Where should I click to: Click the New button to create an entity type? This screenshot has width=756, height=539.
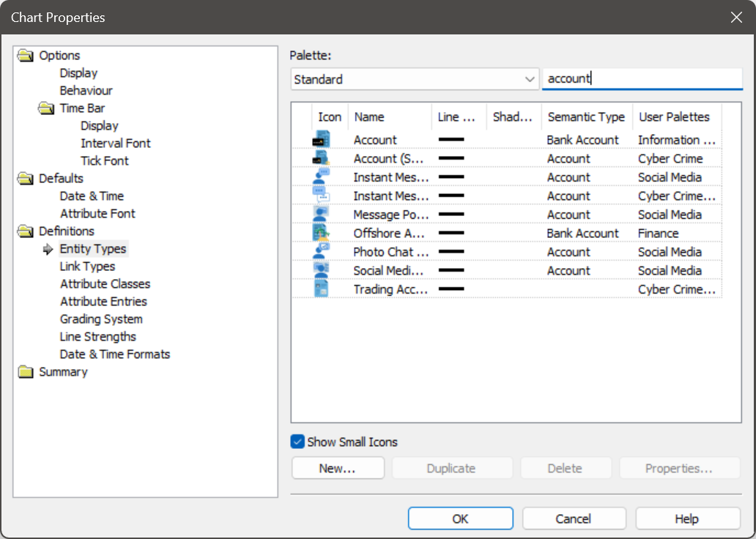(337, 467)
